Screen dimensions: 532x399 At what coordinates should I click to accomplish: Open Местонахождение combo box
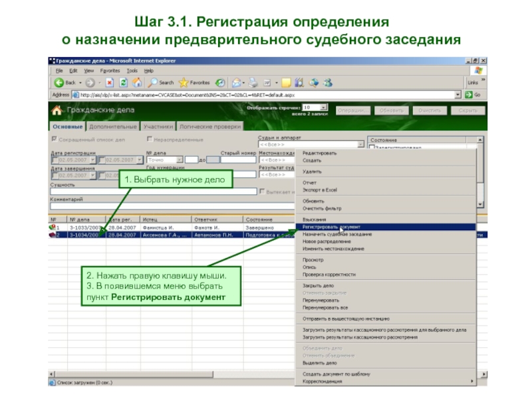coord(277,160)
